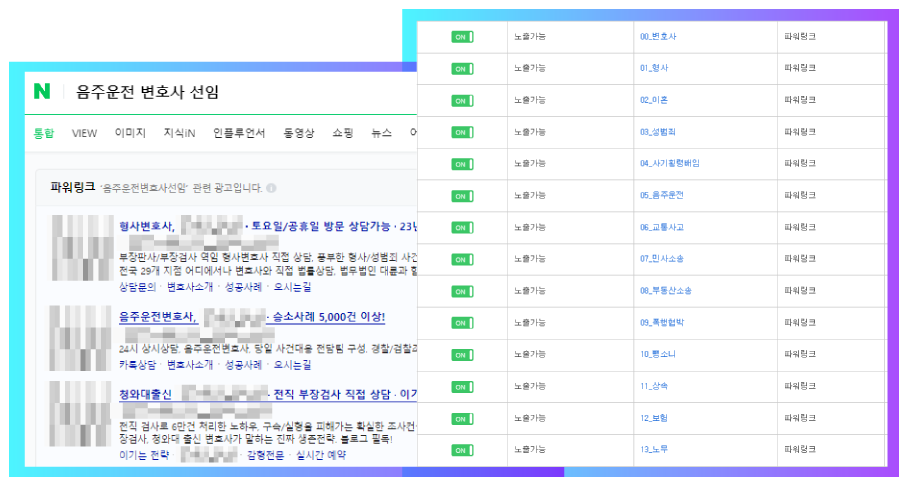Toggle the 05_음주운전 ON switch
This screenshot has height=486, width=908.
click(462, 196)
